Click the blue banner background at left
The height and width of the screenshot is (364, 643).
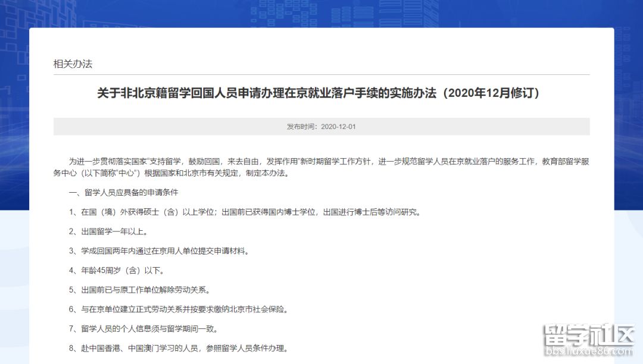[x=14, y=119]
